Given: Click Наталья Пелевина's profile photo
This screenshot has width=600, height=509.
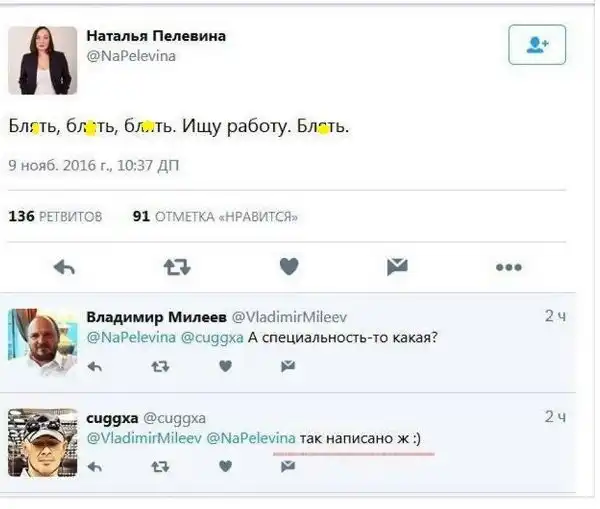Looking at the screenshot, I should [x=43, y=60].
